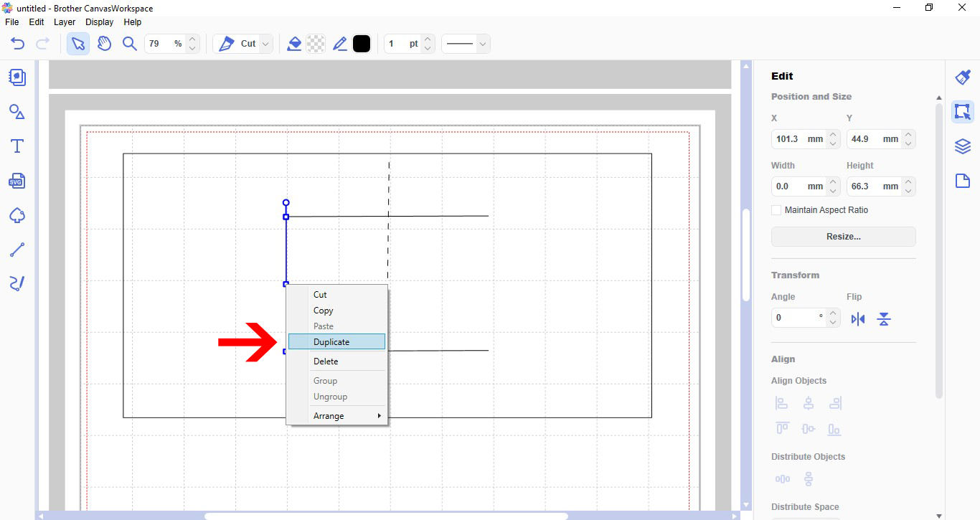Select the Shapes tool
Image resolution: width=980 pixels, height=520 pixels.
pyautogui.click(x=17, y=112)
